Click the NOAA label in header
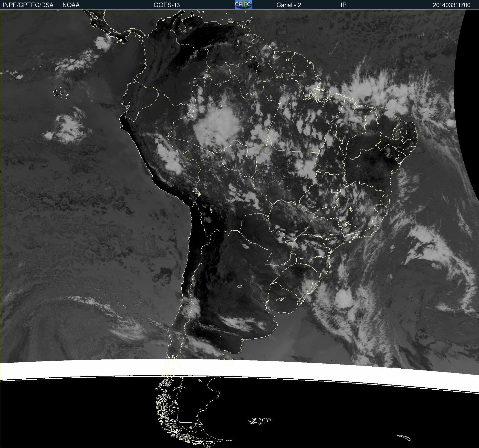The height and width of the screenshot is (448, 479). click(71, 5)
